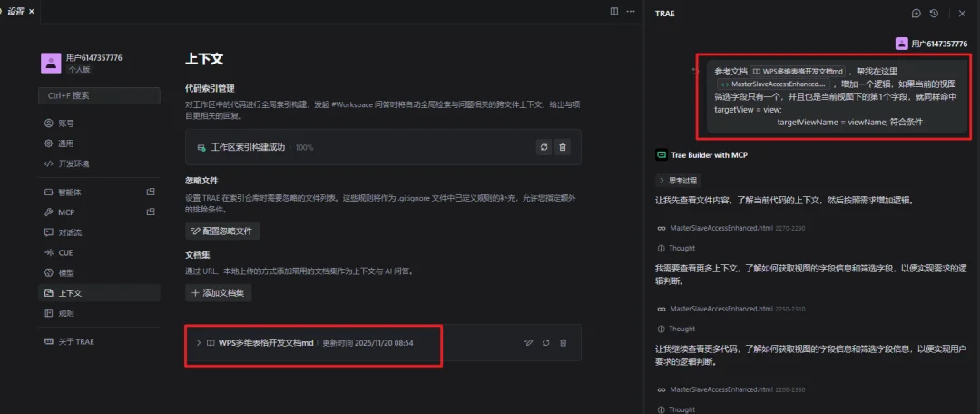Viewport: 980px width, 414px height.
Task: Click the 更新时间 2025/11/20 08:54 text
Action: coord(368,342)
